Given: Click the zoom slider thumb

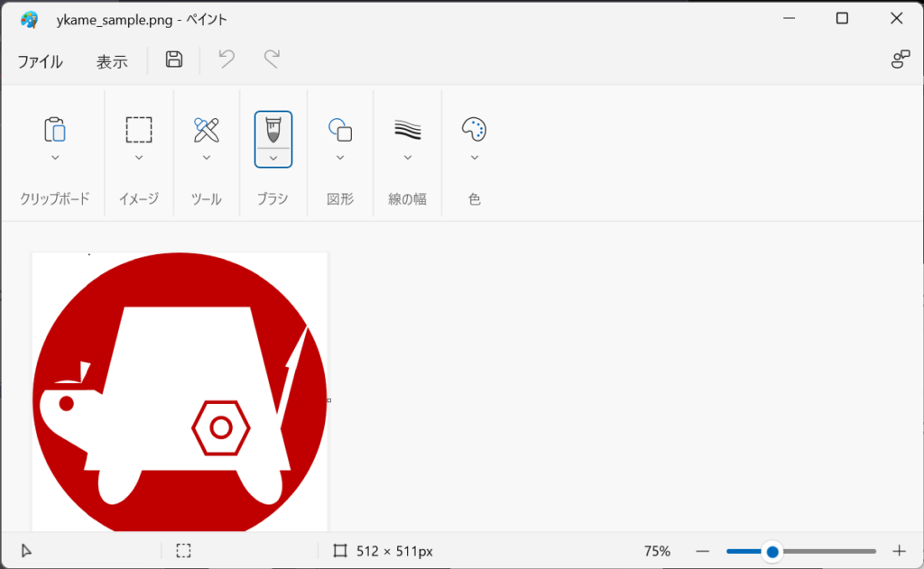Looking at the screenshot, I should [x=772, y=552].
